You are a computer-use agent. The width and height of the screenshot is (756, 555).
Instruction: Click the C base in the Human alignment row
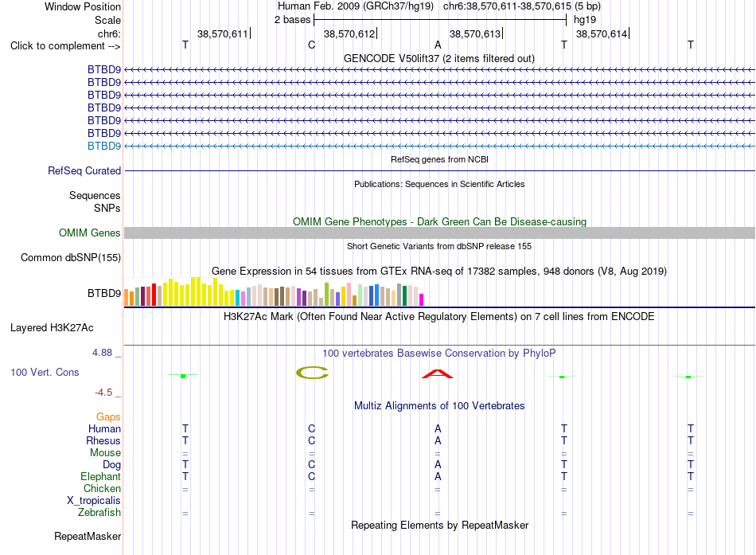[311, 428]
